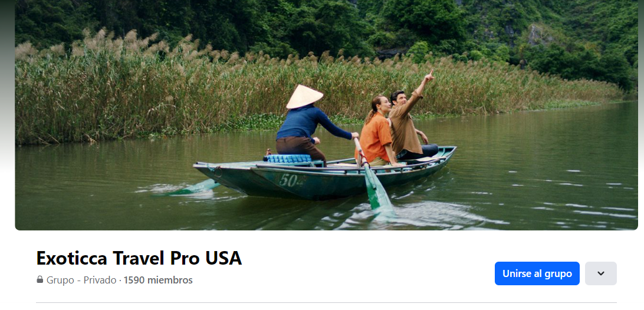Open the Exoticca Travel Pro USA title
Viewport: 644px width, 310px height.
pyautogui.click(x=139, y=258)
